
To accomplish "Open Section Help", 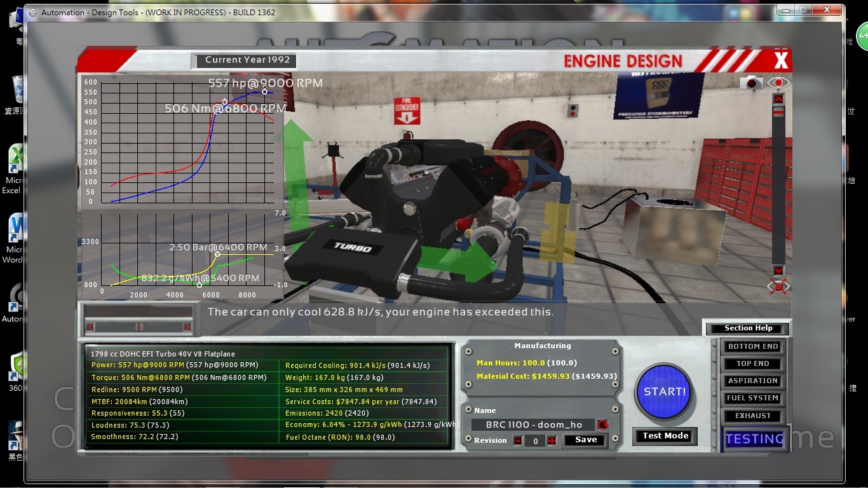I will pos(748,328).
